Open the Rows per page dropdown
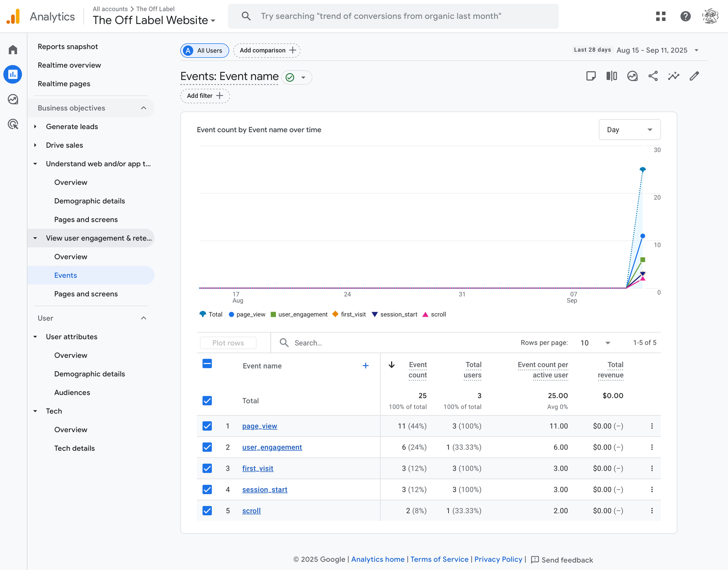The height and width of the screenshot is (570, 728). point(595,343)
